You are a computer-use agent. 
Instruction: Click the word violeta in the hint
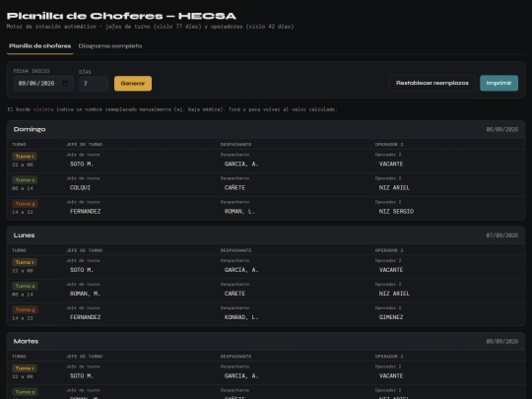tap(43, 109)
